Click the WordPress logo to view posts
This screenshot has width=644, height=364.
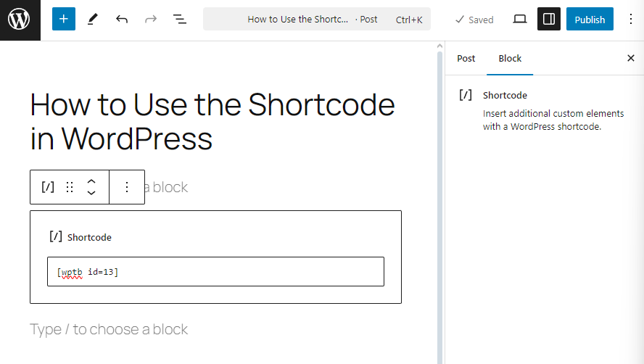[x=20, y=20]
